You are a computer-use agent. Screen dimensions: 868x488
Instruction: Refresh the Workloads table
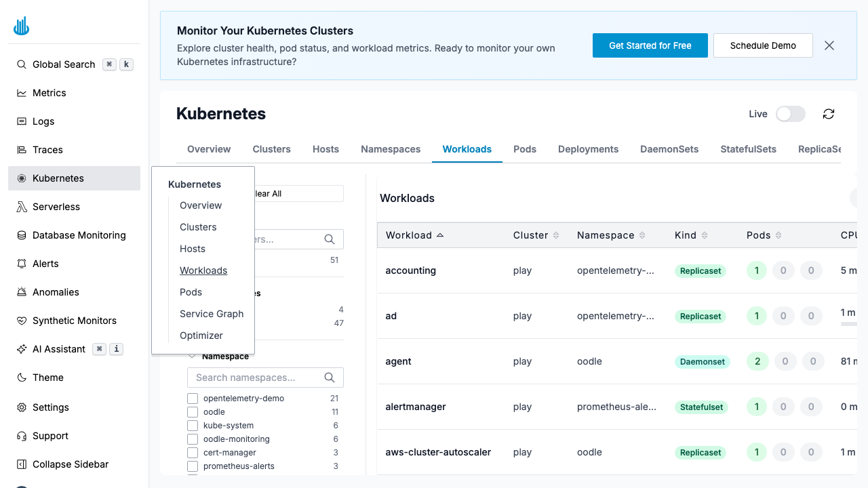pos(829,114)
